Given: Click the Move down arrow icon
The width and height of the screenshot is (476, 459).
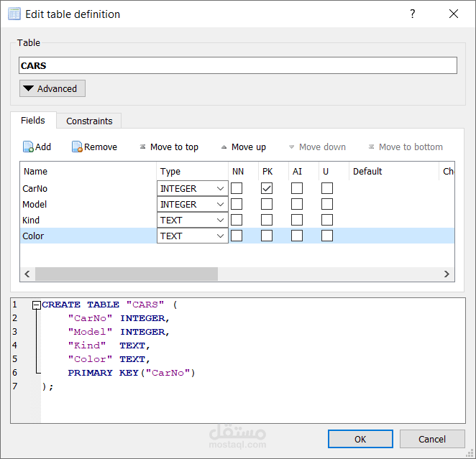Looking at the screenshot, I should coord(291,147).
